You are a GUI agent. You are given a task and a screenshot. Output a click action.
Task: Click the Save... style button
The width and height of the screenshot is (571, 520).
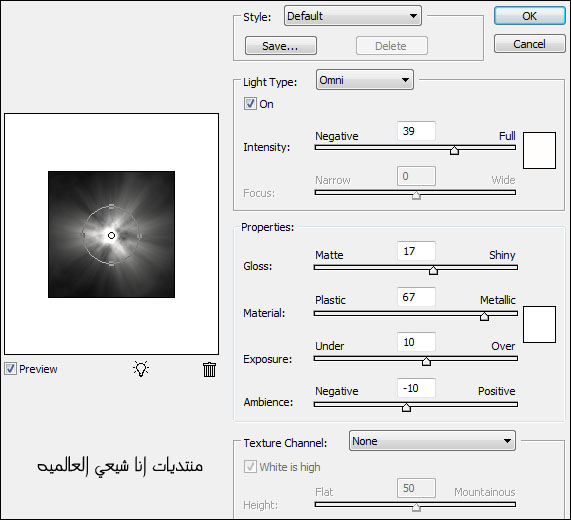[281, 46]
